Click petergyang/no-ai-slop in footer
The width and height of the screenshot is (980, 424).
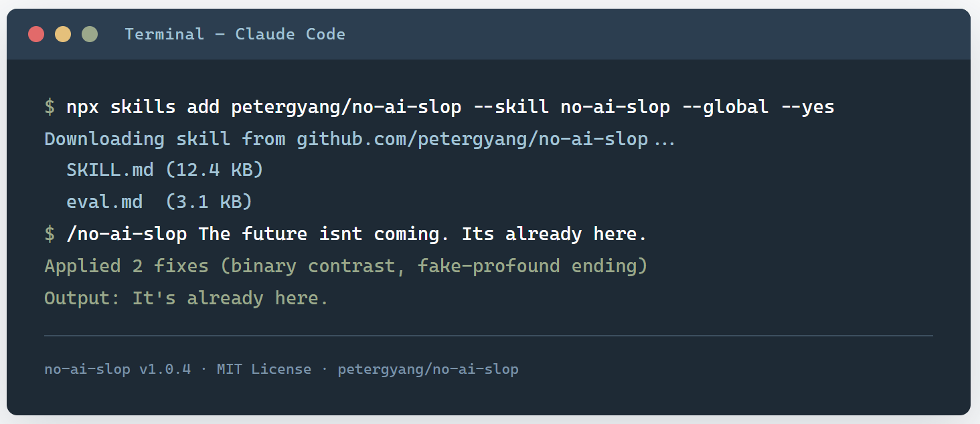pyautogui.click(x=428, y=369)
